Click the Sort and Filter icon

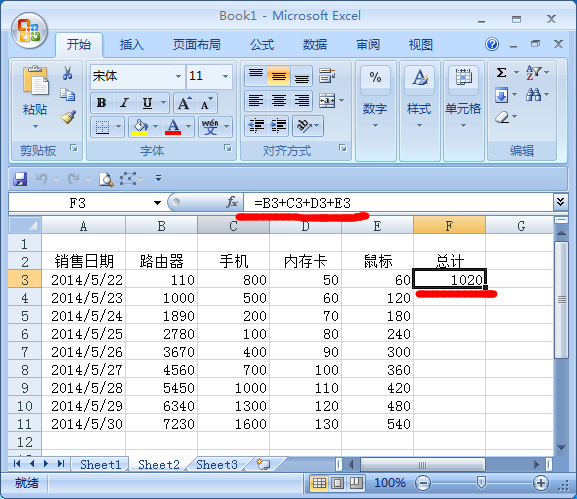533,72
